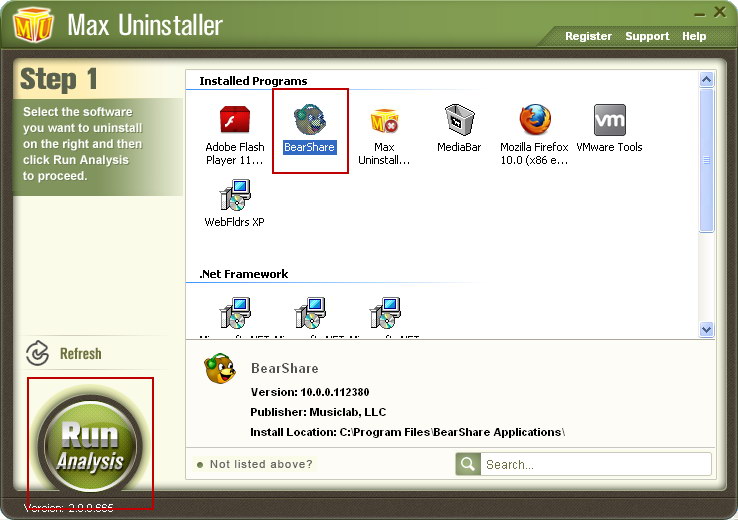Minimize the Max Uninstaller window
738x520 pixels.
(699, 14)
